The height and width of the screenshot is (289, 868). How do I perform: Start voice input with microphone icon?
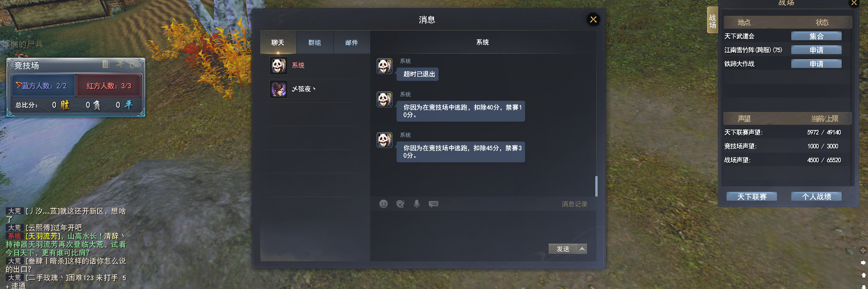(x=417, y=204)
